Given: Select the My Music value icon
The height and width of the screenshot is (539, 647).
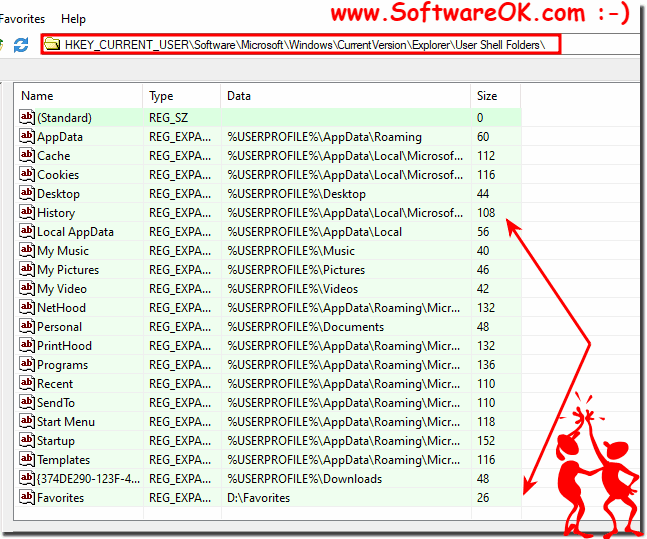Looking at the screenshot, I should [27, 250].
